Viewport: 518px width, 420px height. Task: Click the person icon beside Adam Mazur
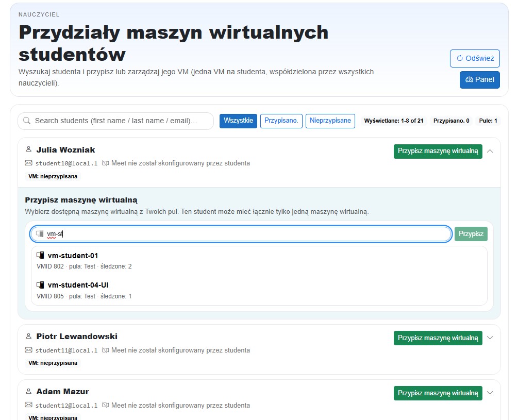(28, 391)
